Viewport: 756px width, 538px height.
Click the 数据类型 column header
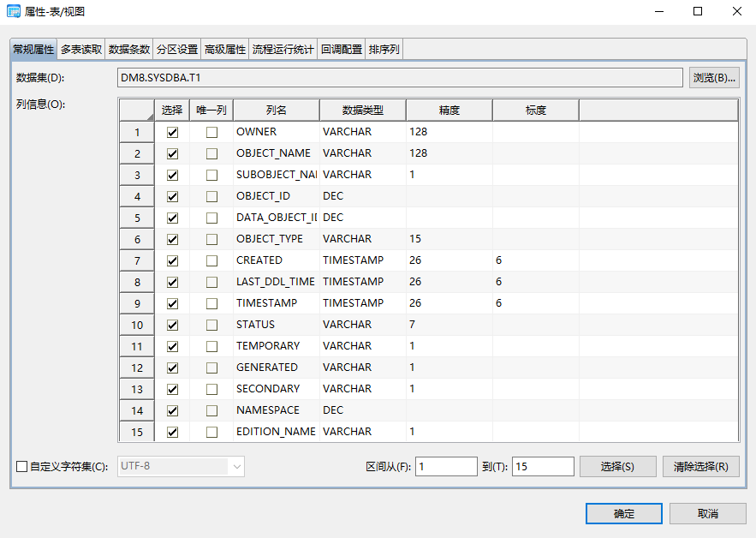(x=362, y=110)
